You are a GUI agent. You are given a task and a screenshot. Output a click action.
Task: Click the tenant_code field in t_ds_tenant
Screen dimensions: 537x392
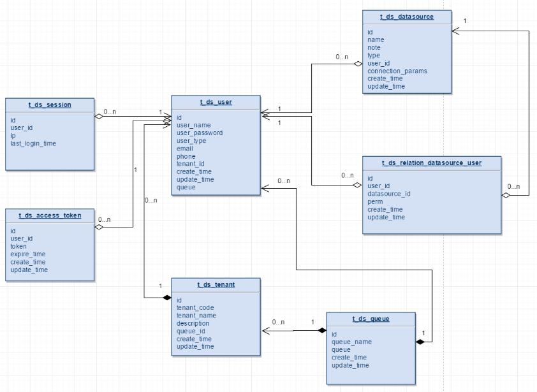(x=193, y=307)
